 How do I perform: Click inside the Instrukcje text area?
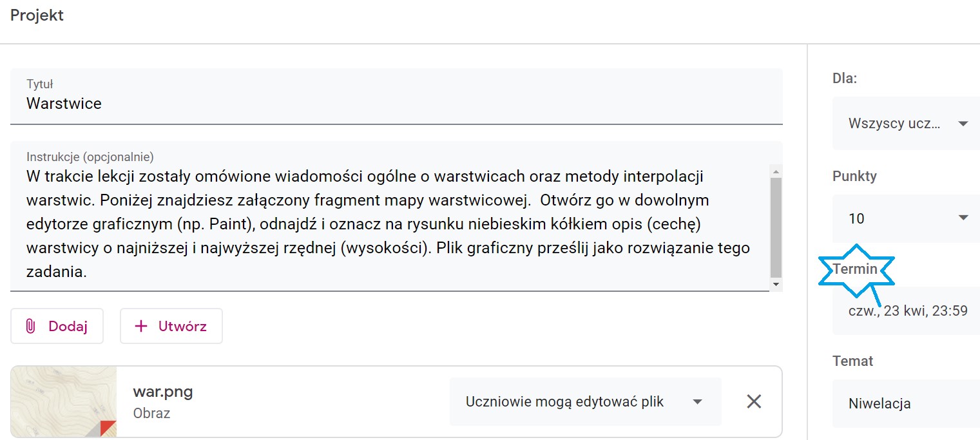click(390, 216)
